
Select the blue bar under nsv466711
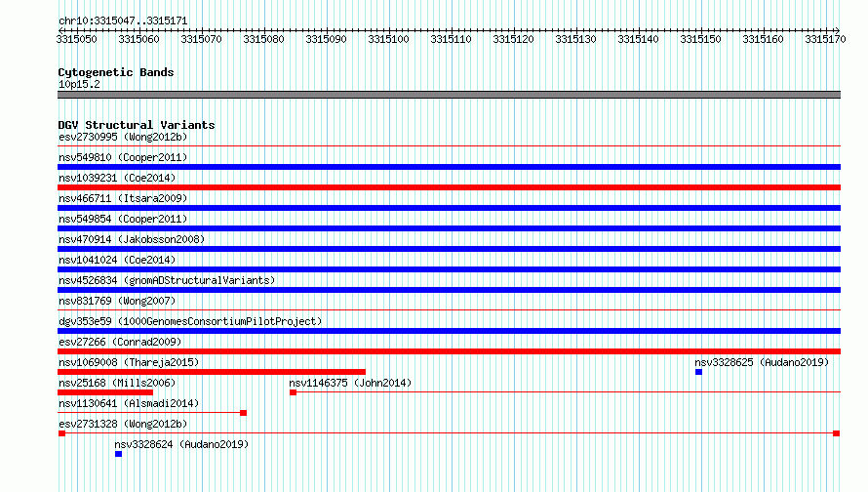coord(449,208)
